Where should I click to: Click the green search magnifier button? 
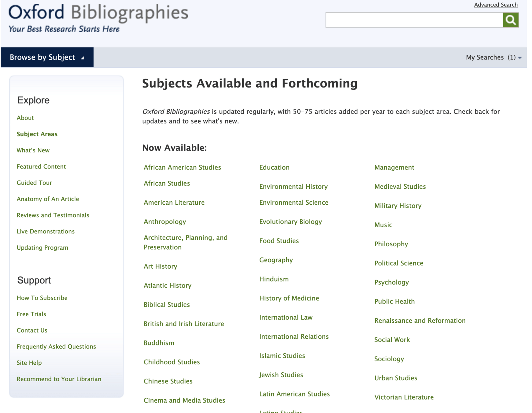point(511,20)
